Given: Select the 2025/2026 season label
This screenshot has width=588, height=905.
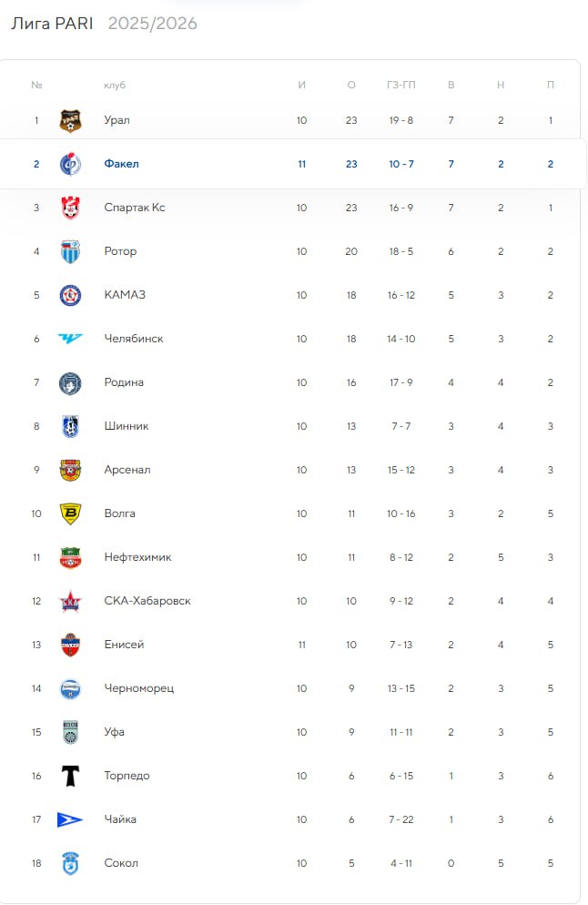Looking at the screenshot, I should [153, 24].
